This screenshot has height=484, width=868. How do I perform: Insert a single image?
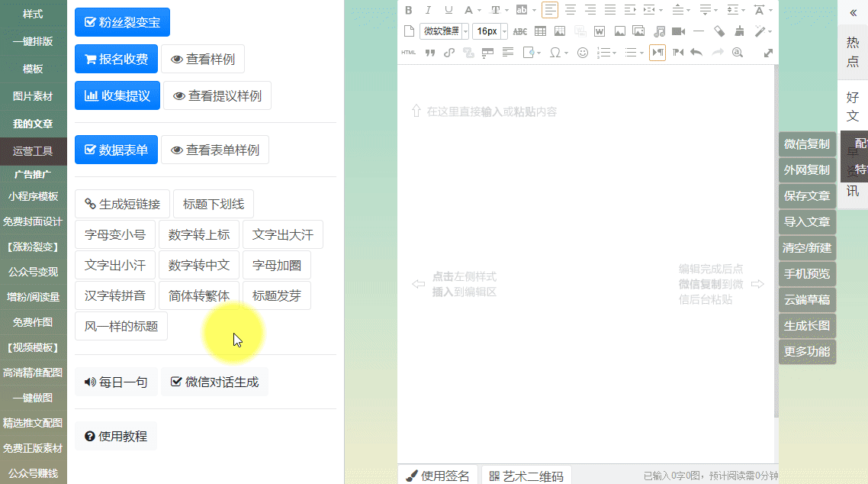(620, 31)
